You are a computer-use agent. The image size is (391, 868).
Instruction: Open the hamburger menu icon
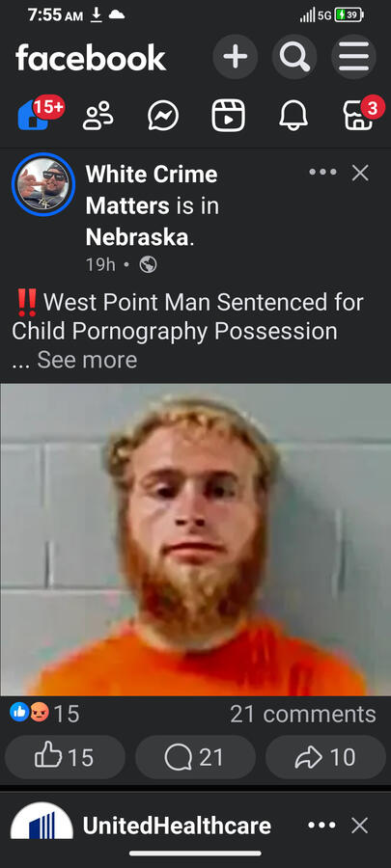(x=354, y=57)
